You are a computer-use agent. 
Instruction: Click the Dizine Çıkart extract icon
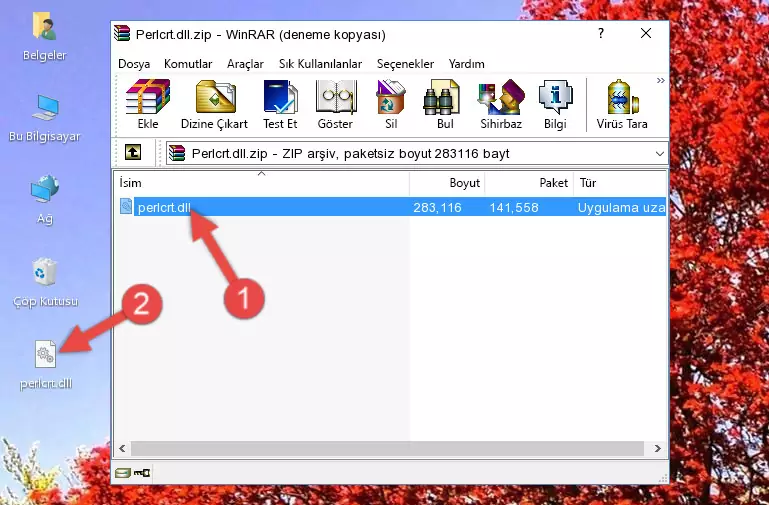click(214, 104)
